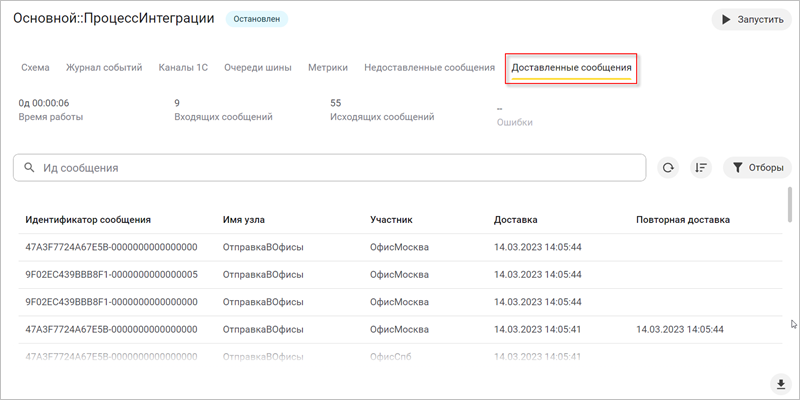The image size is (800, 400).
Task: Select the Доставленные сообщения tab
Action: tap(571, 68)
